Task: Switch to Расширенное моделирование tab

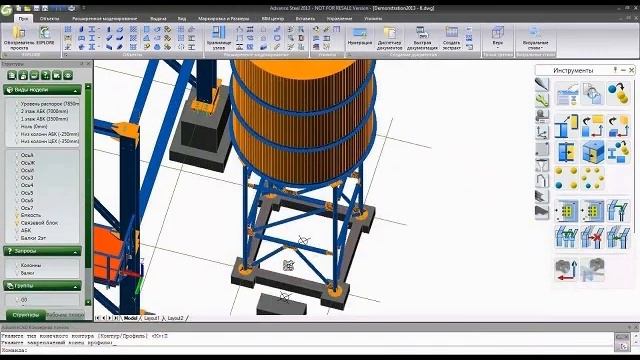Action: (104, 18)
